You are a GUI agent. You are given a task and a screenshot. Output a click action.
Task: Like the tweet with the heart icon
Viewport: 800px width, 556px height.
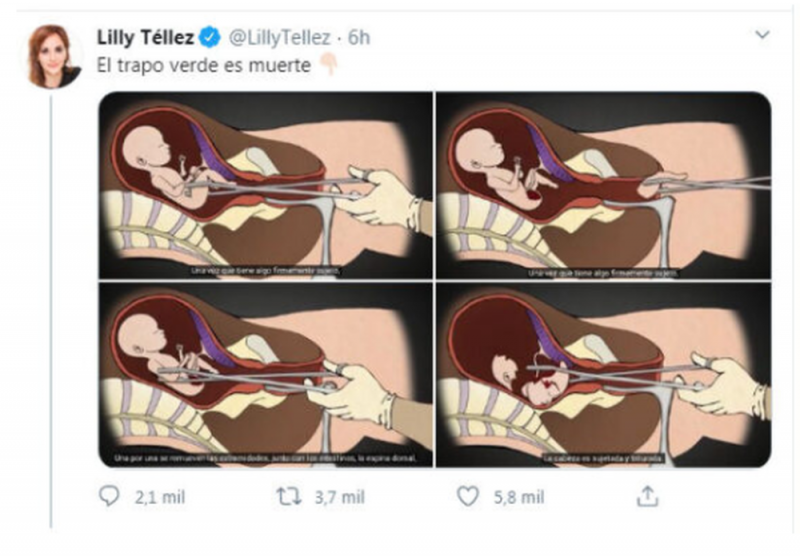tap(467, 496)
